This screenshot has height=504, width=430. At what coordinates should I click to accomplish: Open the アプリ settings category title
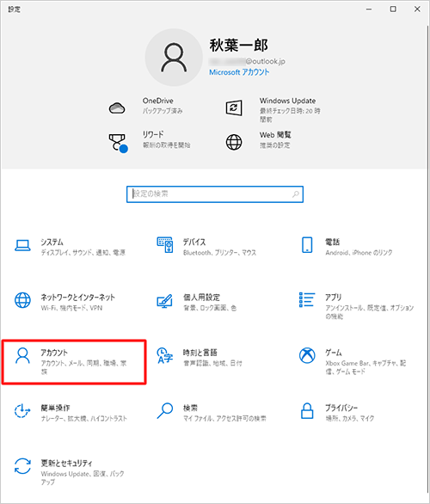point(334,298)
